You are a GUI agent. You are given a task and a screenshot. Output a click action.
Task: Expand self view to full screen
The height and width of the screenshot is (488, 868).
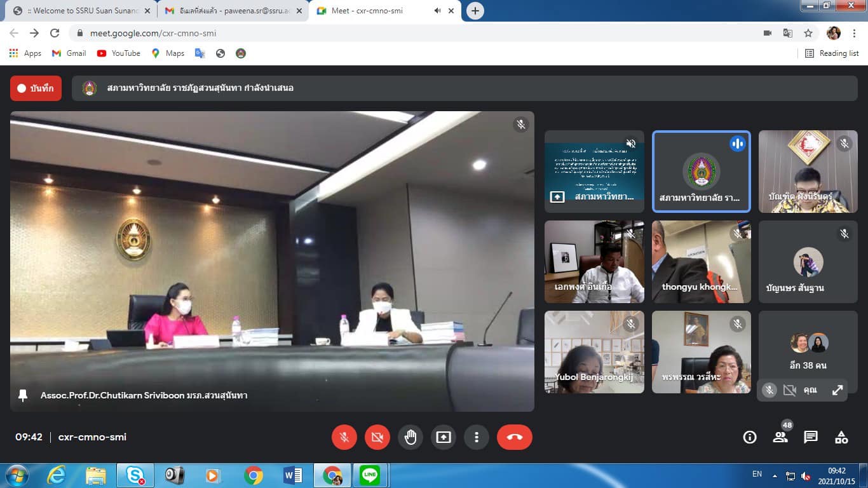click(x=837, y=390)
